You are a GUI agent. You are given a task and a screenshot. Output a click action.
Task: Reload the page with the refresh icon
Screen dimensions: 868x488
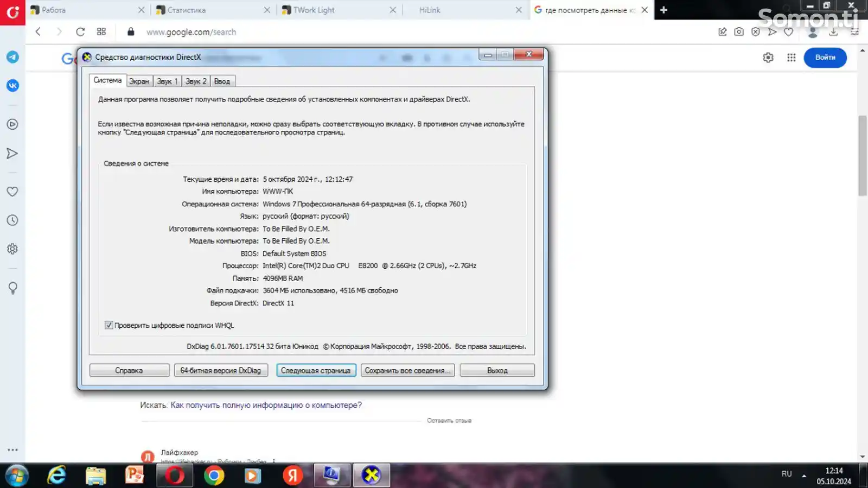click(x=80, y=31)
